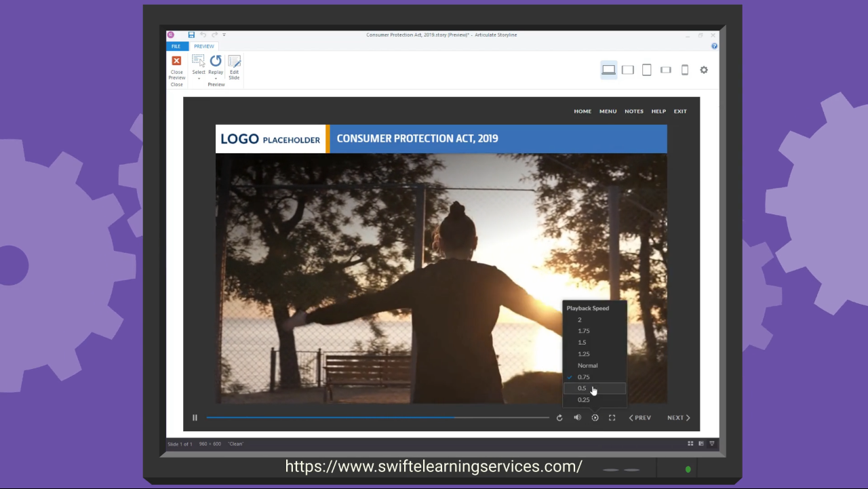Click the Slide 1 of 1 status text

pos(180,444)
